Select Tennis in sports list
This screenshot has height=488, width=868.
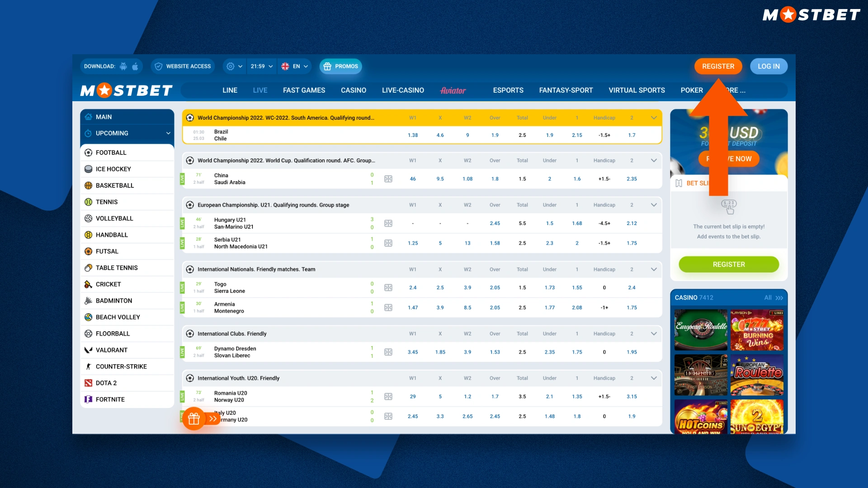coord(127,202)
